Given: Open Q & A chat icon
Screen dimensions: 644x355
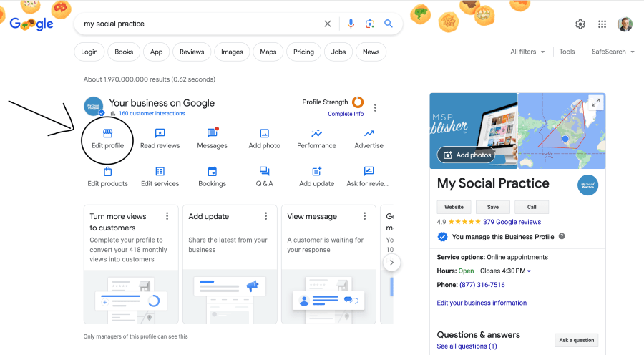Looking at the screenshot, I should 265,171.
